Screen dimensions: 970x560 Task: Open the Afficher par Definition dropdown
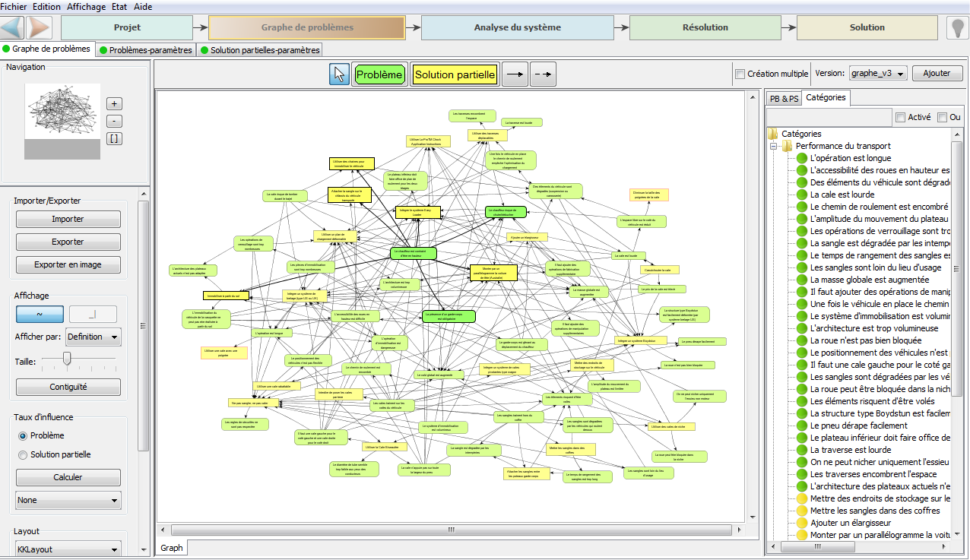pos(93,337)
